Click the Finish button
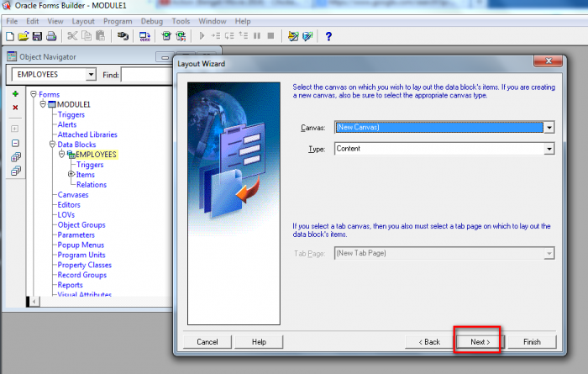Image resolution: width=588 pixels, height=374 pixels. point(532,342)
